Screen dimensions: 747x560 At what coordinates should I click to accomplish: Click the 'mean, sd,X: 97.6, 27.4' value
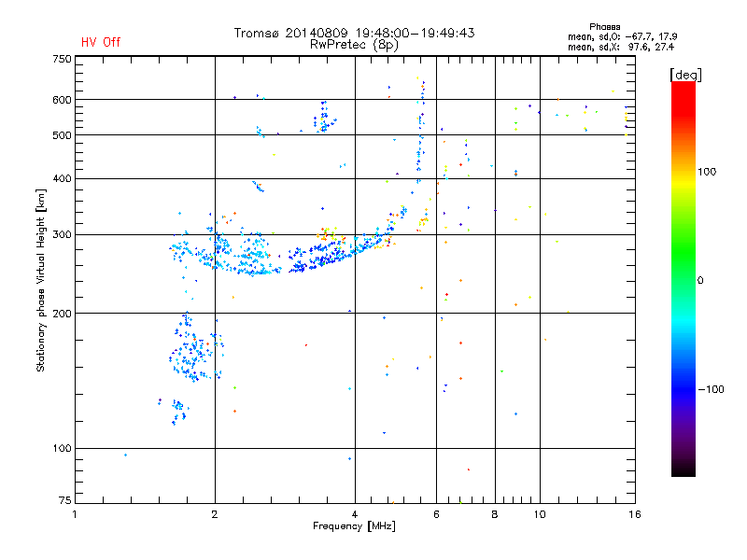(621, 47)
